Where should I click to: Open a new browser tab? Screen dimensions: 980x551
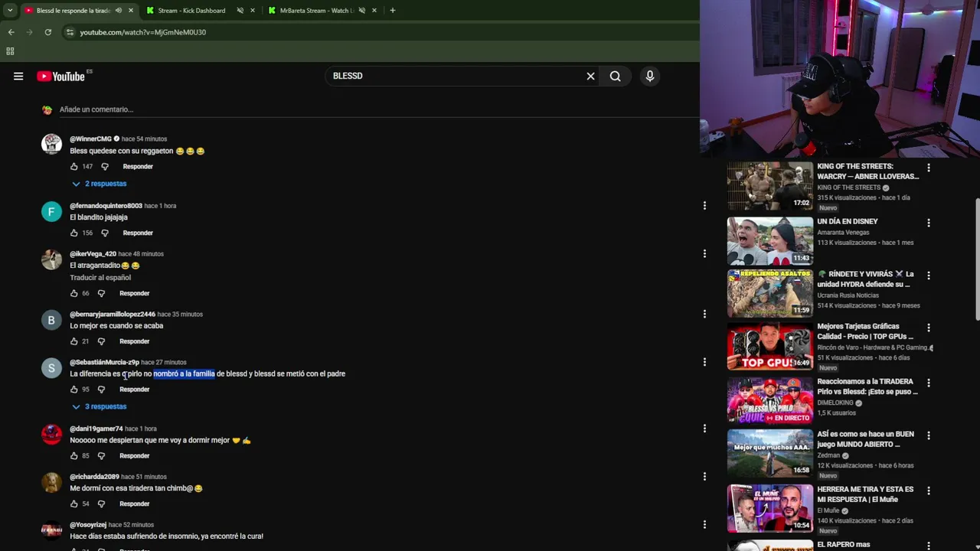(392, 11)
